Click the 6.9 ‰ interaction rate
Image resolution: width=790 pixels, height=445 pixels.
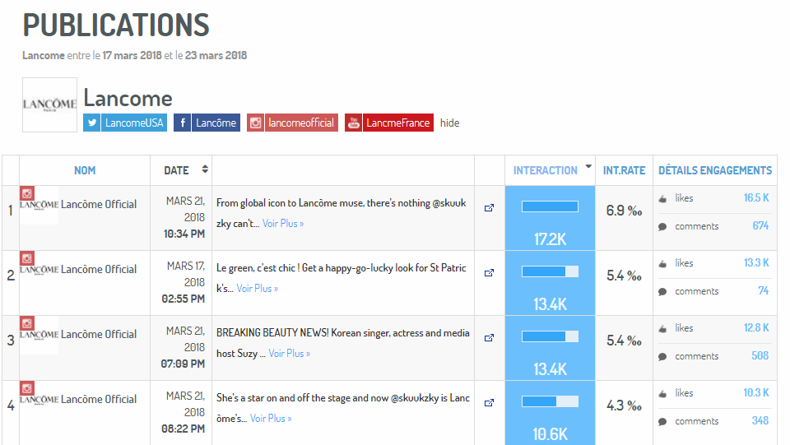[624, 211]
